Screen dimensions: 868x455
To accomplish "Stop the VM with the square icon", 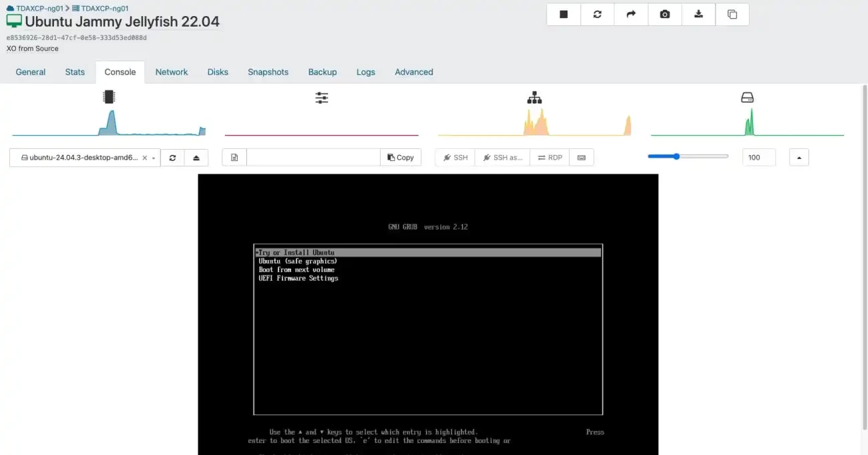I will point(564,14).
